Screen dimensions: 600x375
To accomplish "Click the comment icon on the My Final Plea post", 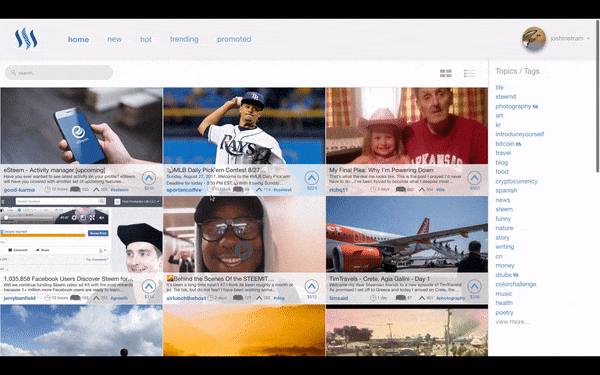I will click(x=400, y=189).
